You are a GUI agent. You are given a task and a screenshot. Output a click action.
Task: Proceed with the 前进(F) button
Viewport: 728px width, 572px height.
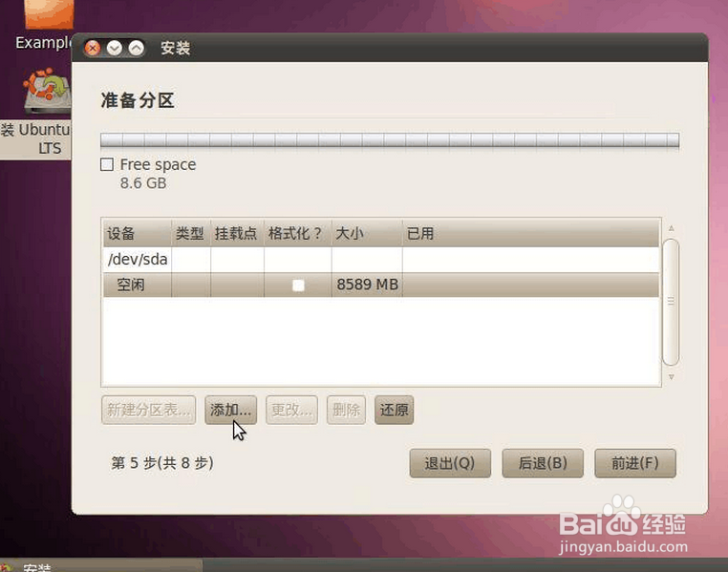point(634,463)
